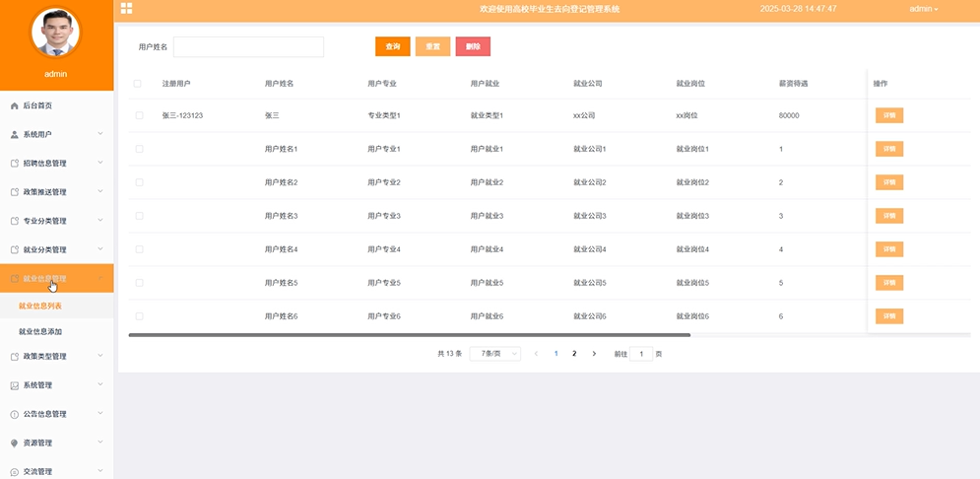Click the 用户姓名 search input field
This screenshot has width=980, height=479.
[248, 46]
